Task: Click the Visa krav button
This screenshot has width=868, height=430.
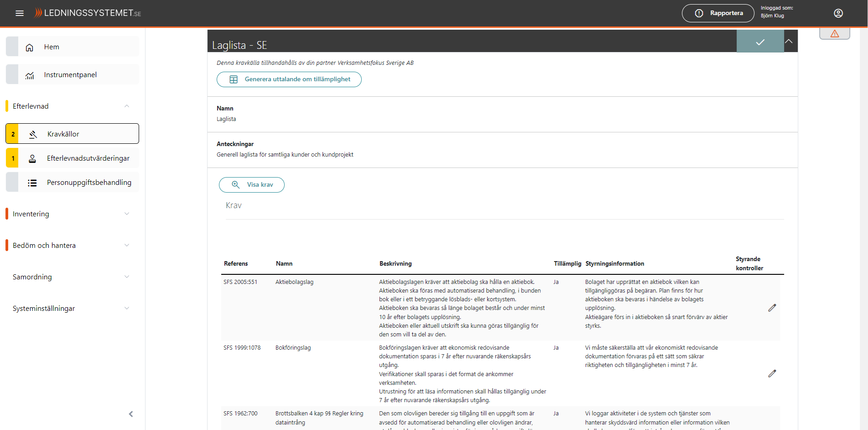Action: coord(251,185)
